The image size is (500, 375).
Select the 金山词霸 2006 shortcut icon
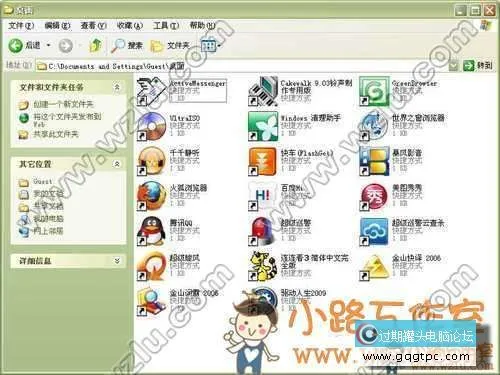tap(151, 302)
